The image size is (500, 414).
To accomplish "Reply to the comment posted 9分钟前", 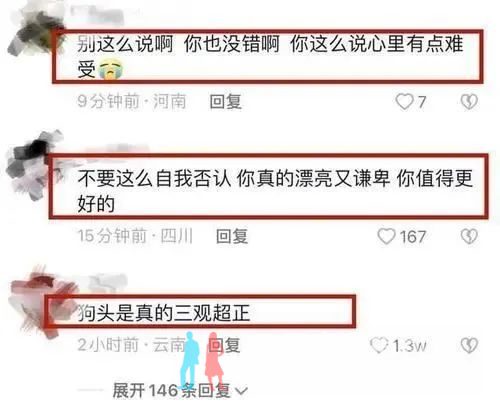I will pyautogui.click(x=226, y=102).
